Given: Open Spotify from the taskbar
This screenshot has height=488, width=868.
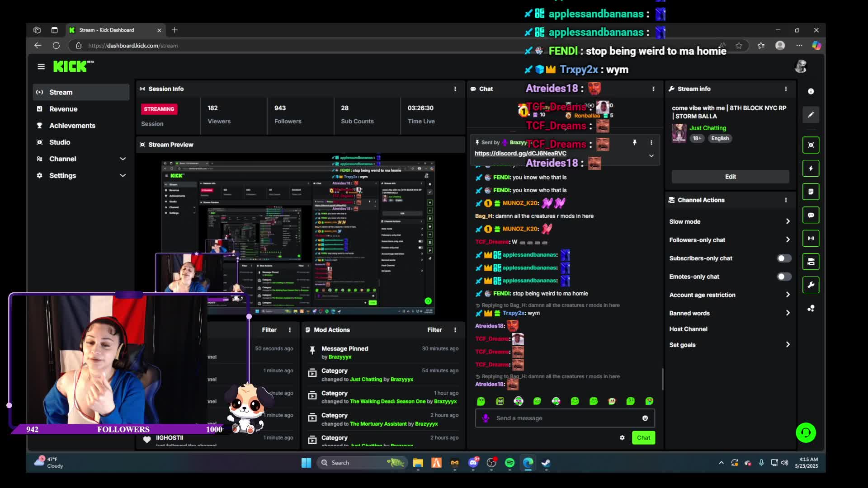Looking at the screenshot, I should (509, 463).
